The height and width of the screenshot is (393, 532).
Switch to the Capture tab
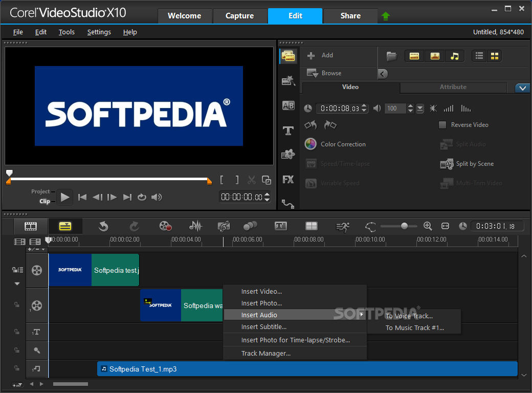239,16
